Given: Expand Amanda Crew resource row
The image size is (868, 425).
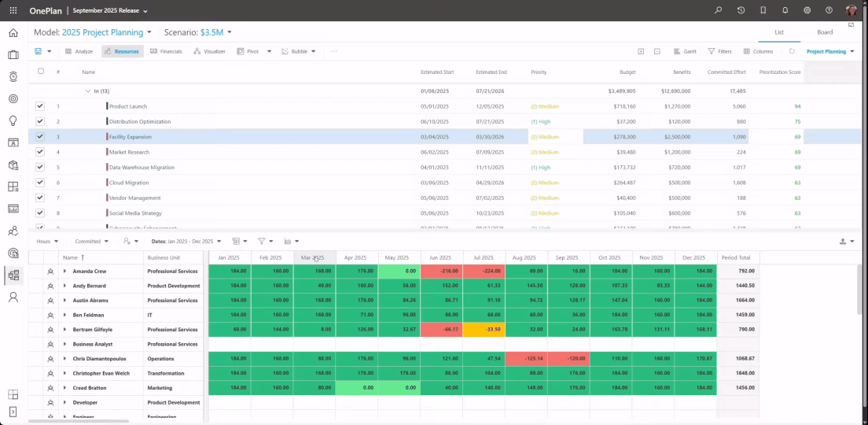Looking at the screenshot, I should pyautogui.click(x=64, y=271).
